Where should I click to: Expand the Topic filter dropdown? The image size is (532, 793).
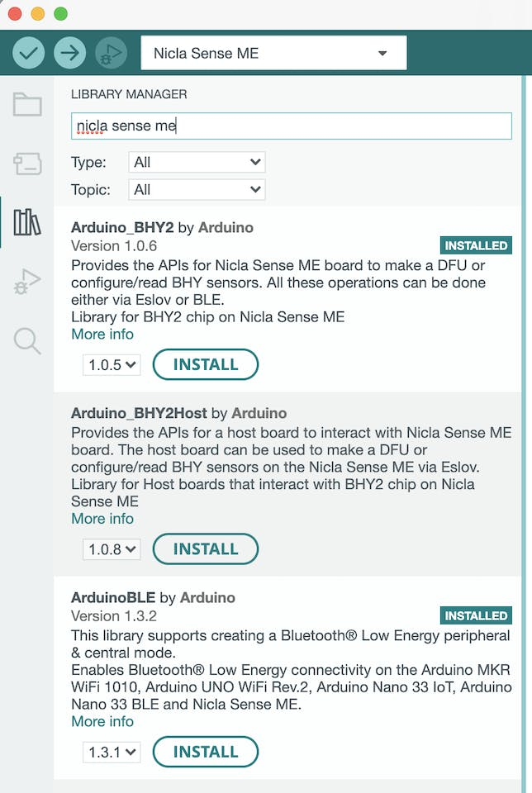[197, 190]
